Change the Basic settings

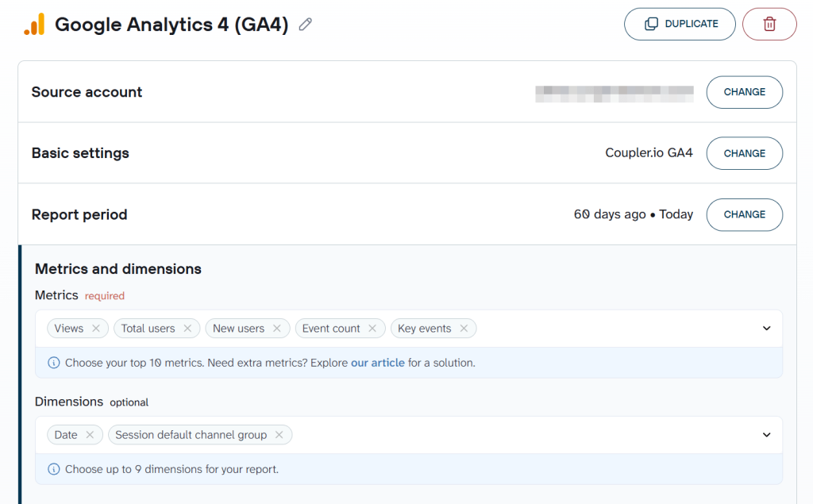click(x=745, y=153)
